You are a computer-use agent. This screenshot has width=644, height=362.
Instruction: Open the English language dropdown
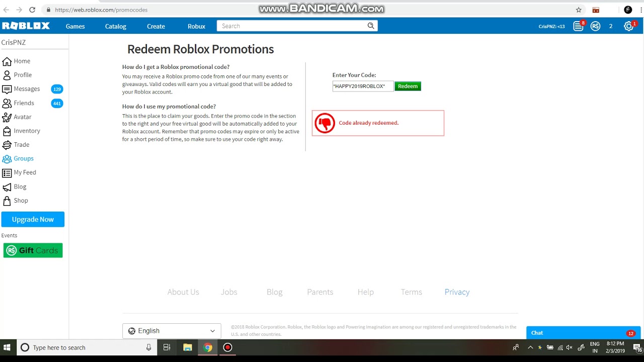[x=172, y=331]
